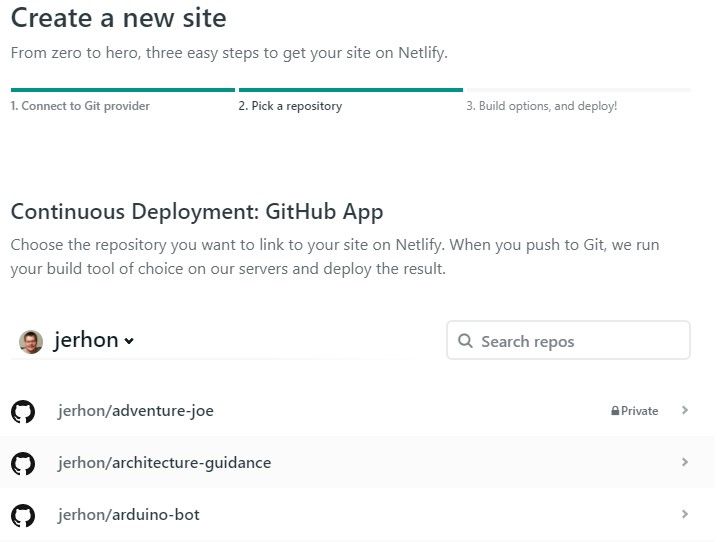
Task: Click the Create a new site heading
Action: point(118,18)
